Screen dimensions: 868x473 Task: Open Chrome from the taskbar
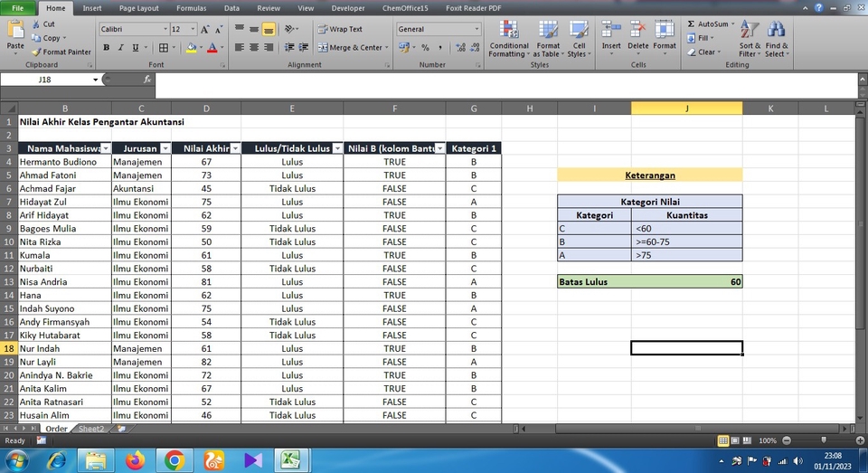pos(174,460)
